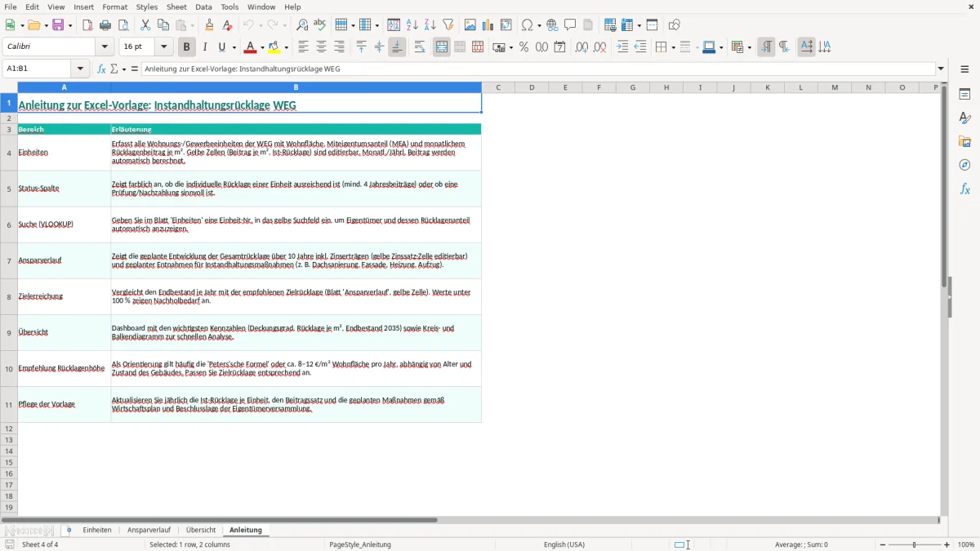The height and width of the screenshot is (551, 980).
Task: Open the Tools menu
Action: (229, 7)
